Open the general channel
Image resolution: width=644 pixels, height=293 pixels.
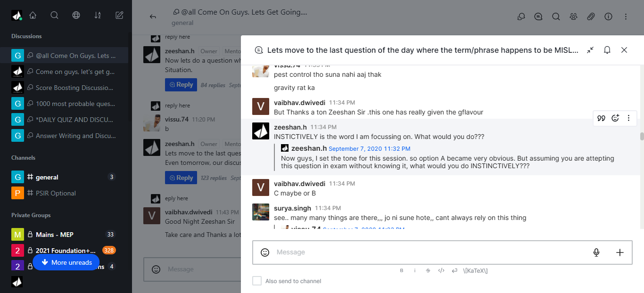click(47, 177)
